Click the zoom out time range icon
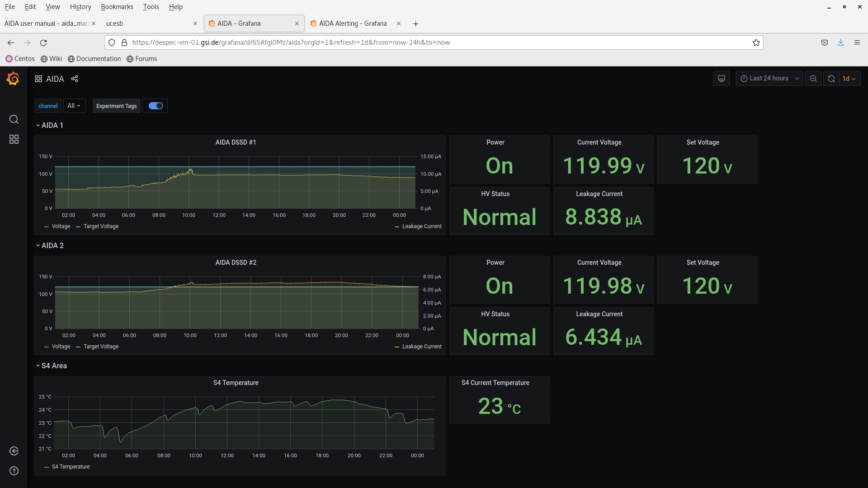This screenshot has width=868, height=488. click(813, 79)
